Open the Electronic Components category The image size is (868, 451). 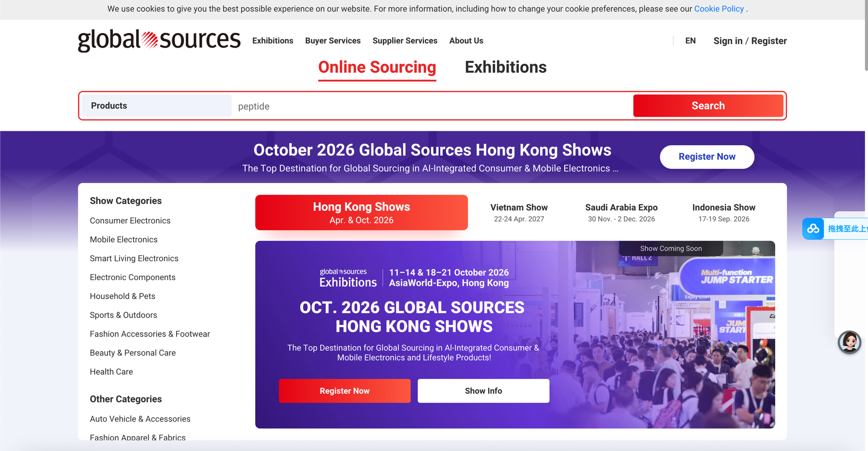click(133, 277)
